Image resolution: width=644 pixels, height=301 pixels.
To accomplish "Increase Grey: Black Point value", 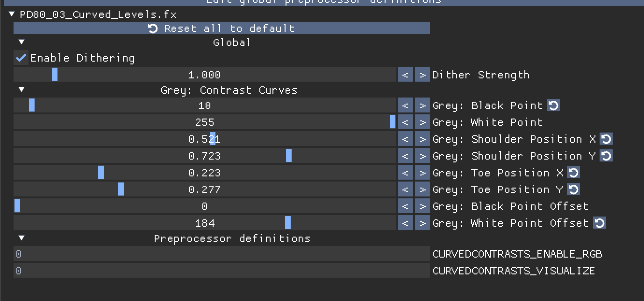I will [x=422, y=105].
